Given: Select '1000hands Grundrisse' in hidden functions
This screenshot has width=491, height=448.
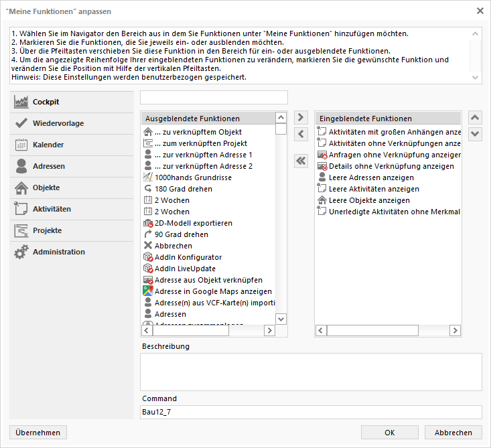Looking at the screenshot, I should coord(193,177).
